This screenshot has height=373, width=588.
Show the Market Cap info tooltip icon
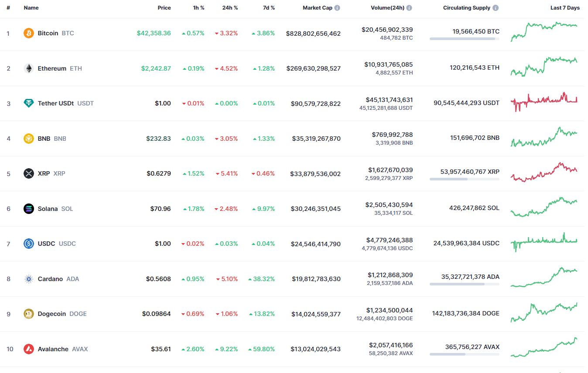[x=337, y=8]
